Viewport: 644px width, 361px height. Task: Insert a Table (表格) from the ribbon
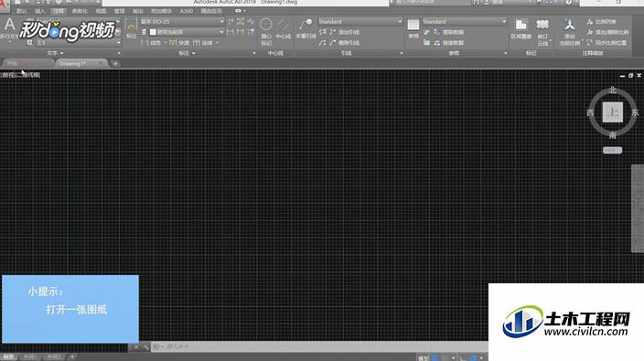413,28
